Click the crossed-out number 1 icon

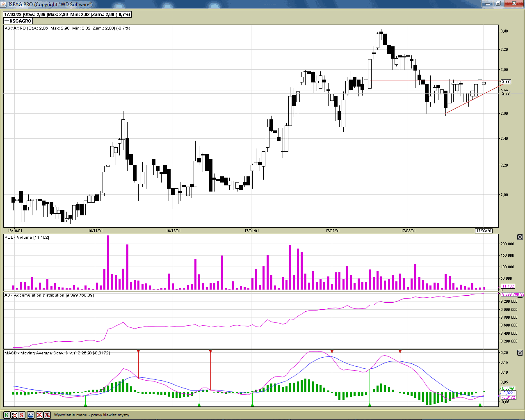(47, 415)
